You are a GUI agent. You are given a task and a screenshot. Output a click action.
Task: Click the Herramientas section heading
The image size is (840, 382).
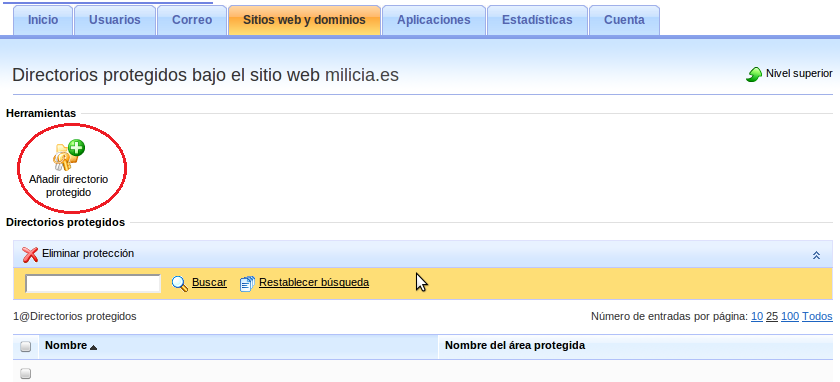(41, 113)
